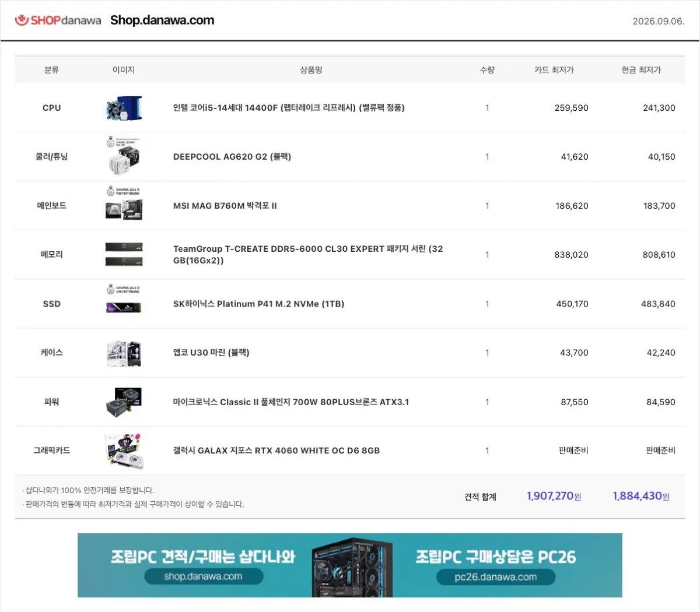700x612 pixels.
Task: Click power supply card price 87,550
Action: coord(575,402)
